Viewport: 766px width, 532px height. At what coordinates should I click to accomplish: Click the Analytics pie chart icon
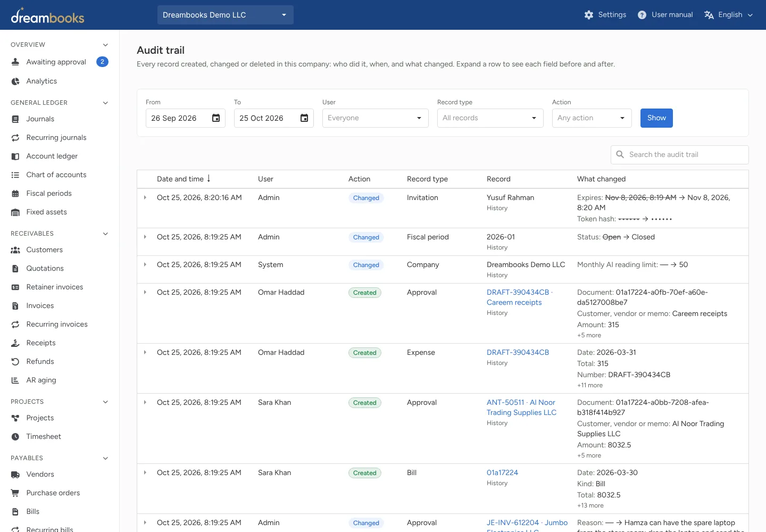point(15,81)
